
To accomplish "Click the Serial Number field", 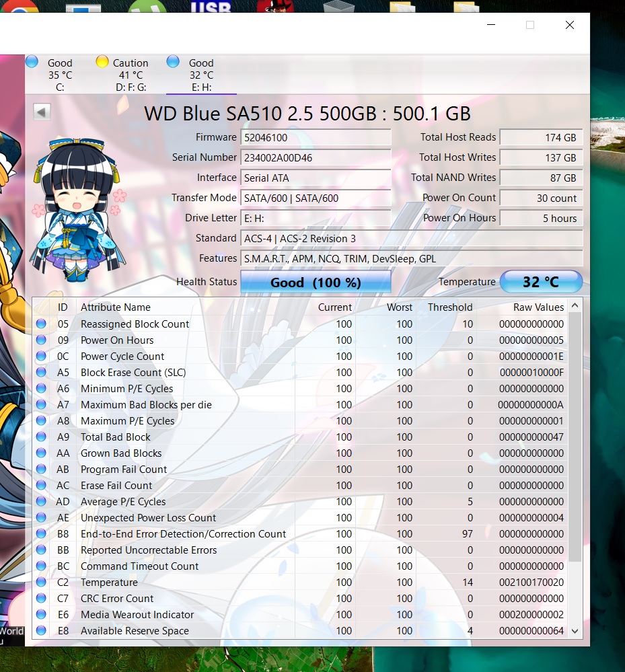I will pos(316,157).
